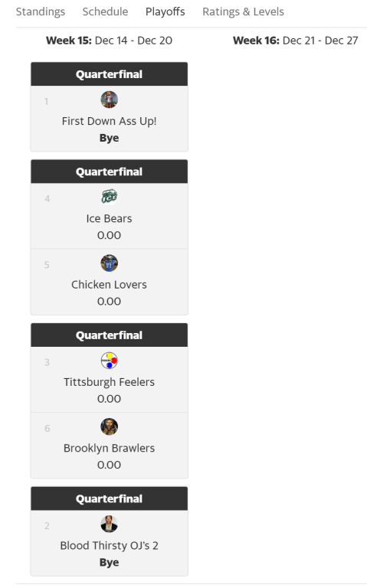Follow the Tittsburgh Feelers team name link
This screenshot has height=588, width=367.
110,382
